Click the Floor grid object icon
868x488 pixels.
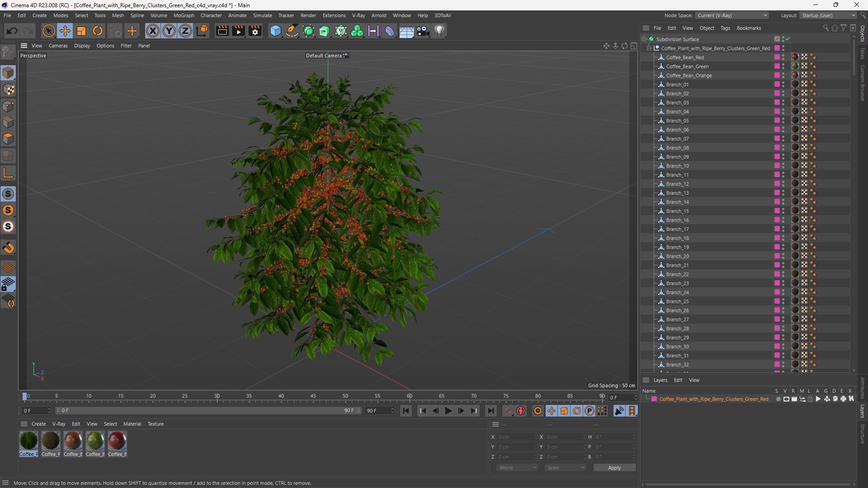pyautogui.click(x=406, y=31)
